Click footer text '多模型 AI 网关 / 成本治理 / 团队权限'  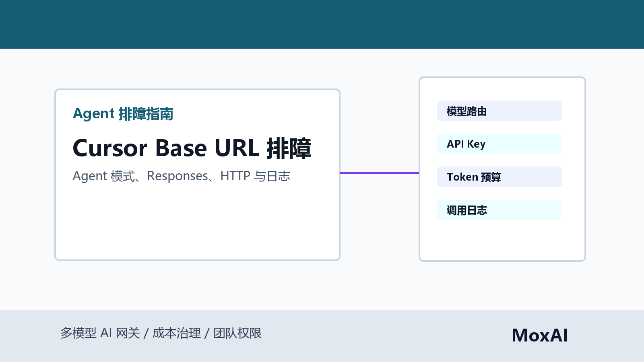click(161, 333)
